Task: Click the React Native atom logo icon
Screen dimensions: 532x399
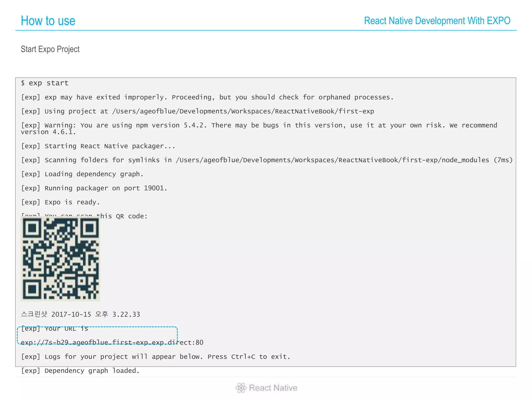Action: click(x=241, y=388)
